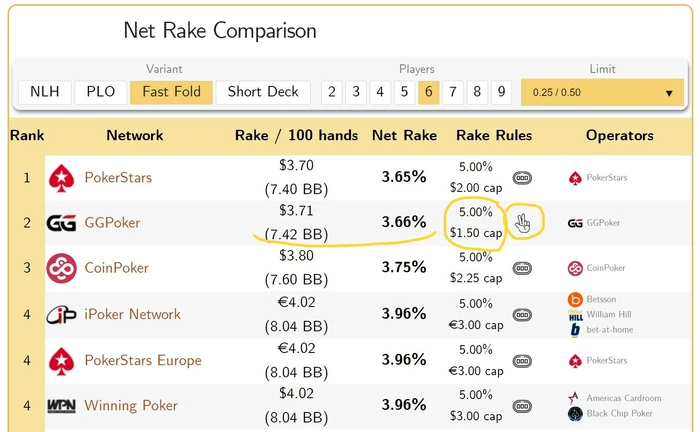Open rake rules details icon for CoinPoker
Screen dimensions: 700x432
(x=522, y=269)
